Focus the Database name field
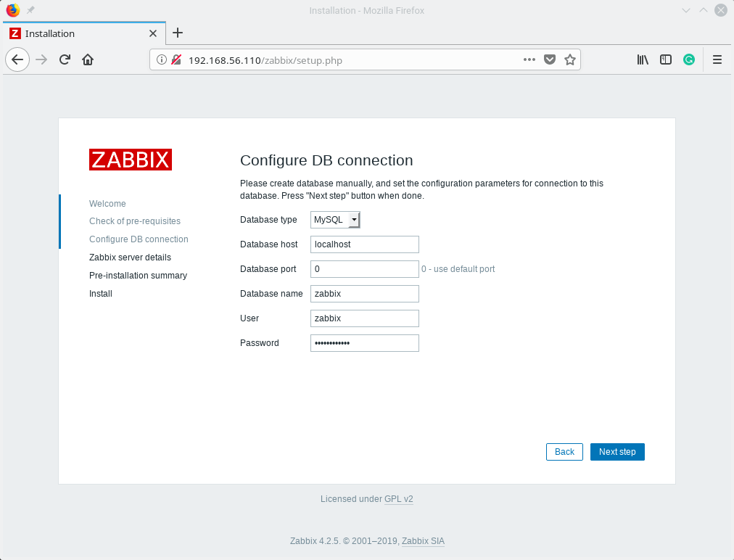The width and height of the screenshot is (734, 560). [x=365, y=294]
